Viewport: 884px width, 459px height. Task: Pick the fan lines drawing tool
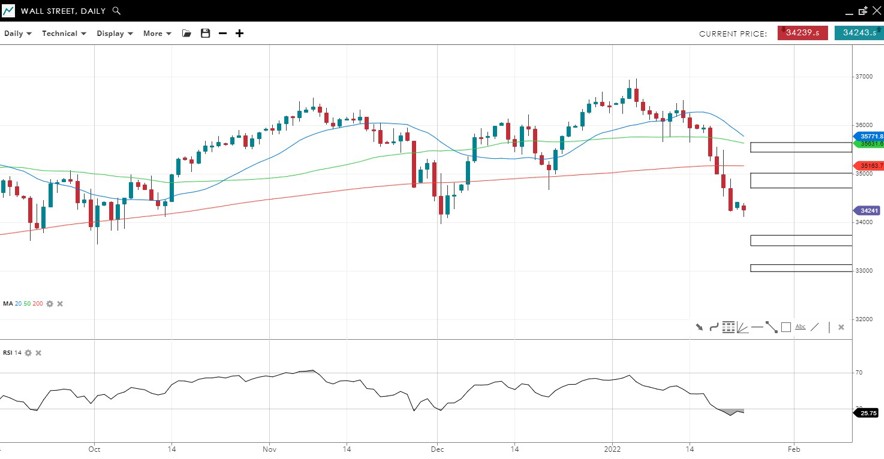[x=743, y=327]
